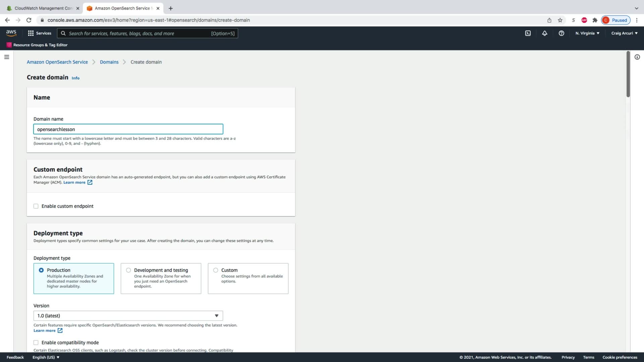Click the AWS logo home icon
644x362 pixels.
[x=11, y=33]
